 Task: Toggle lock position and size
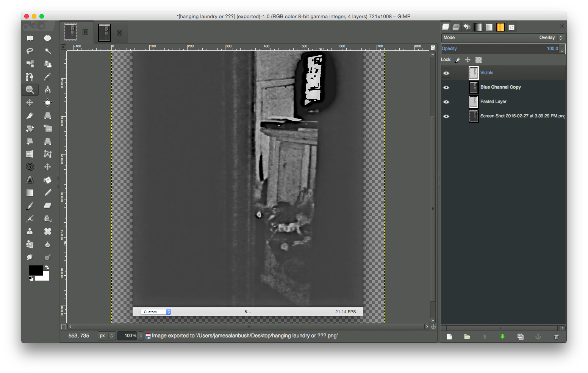[468, 60]
